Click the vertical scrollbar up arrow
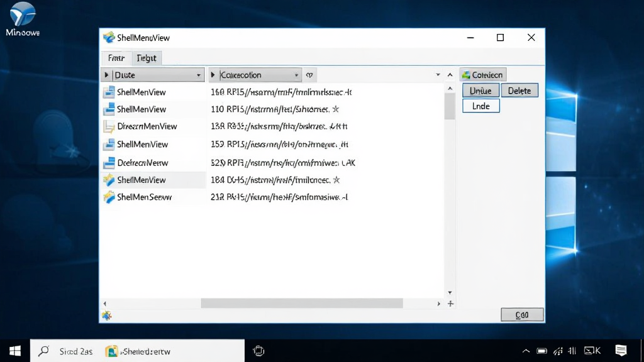Image resolution: width=644 pixels, height=362 pixels. tap(450, 88)
